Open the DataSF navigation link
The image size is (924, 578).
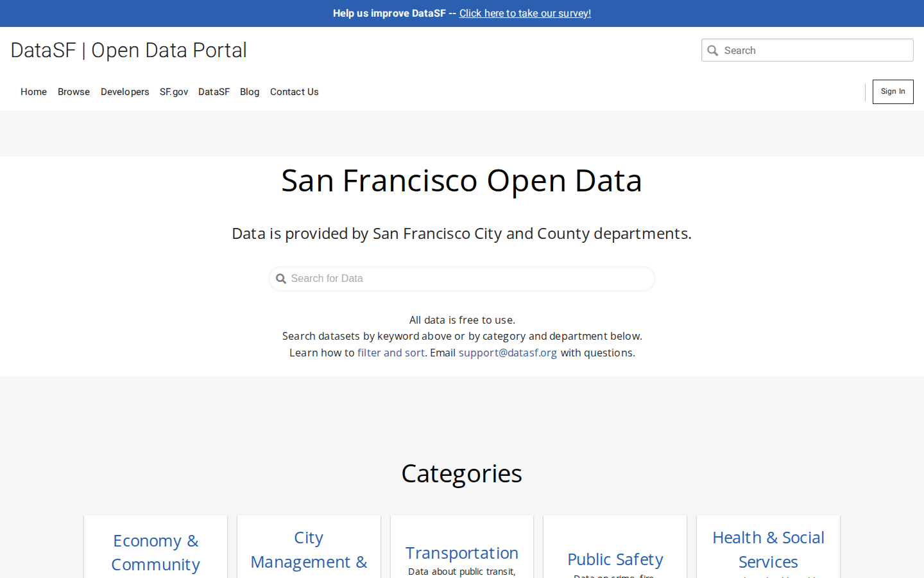(214, 92)
